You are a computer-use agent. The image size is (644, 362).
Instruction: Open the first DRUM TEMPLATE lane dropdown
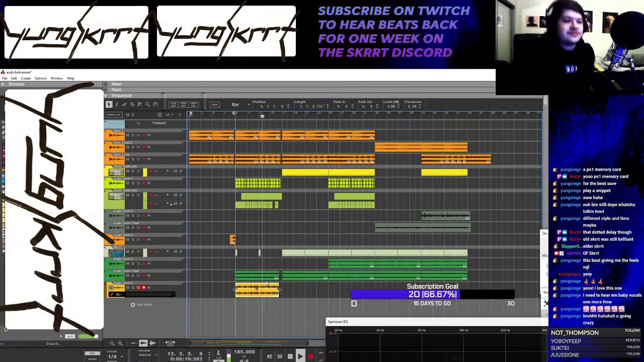(168, 171)
